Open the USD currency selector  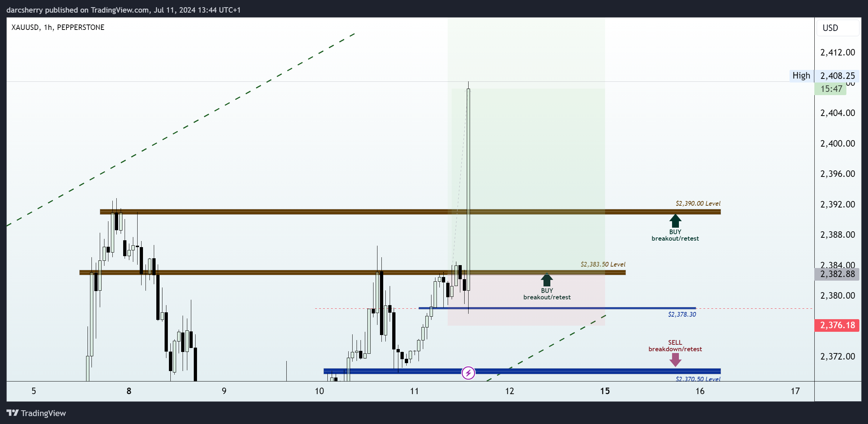point(837,28)
